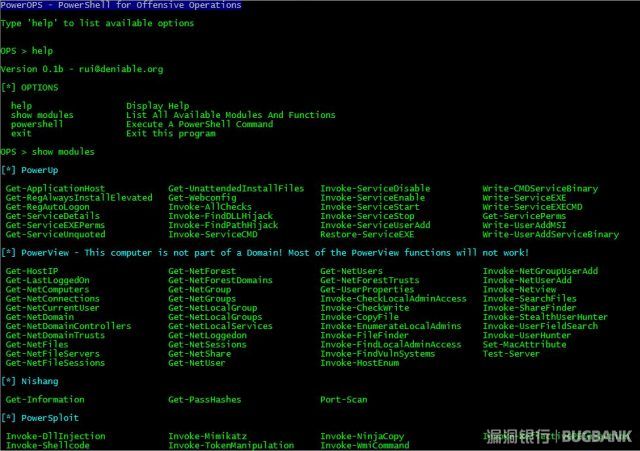Click Invoke-ServiceDisable function name
Screen dimensions: 640x451
(x=375, y=189)
